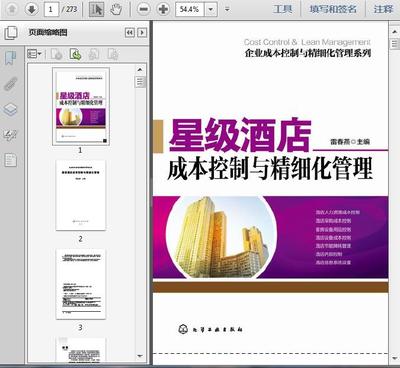This screenshot has height=368, width=400.
Task: Choose the Select tool cursor icon
Action: pyautogui.click(x=97, y=9)
